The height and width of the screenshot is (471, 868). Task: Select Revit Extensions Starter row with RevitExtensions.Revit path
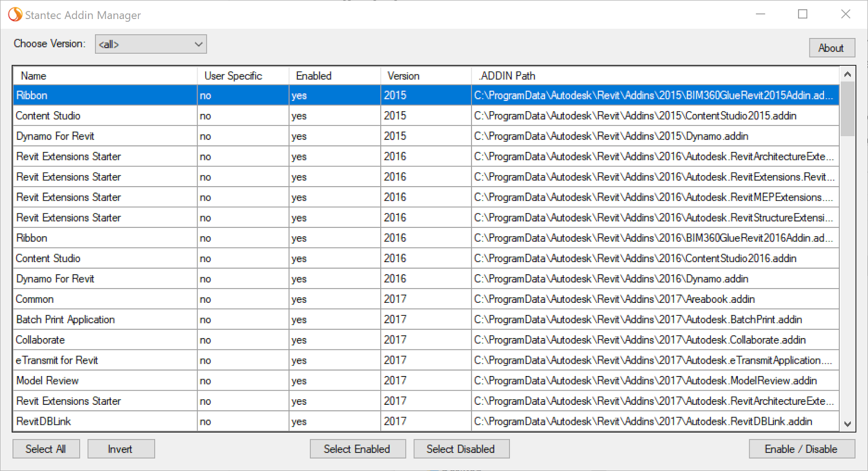tap(426, 177)
